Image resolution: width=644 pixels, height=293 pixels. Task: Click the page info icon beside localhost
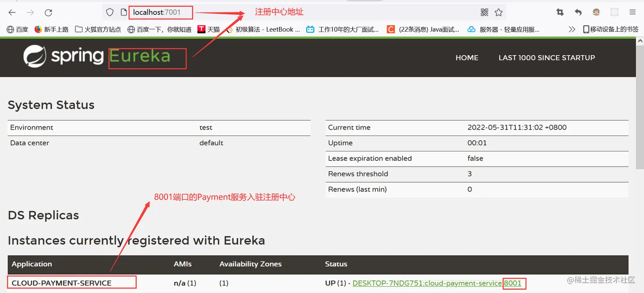124,12
